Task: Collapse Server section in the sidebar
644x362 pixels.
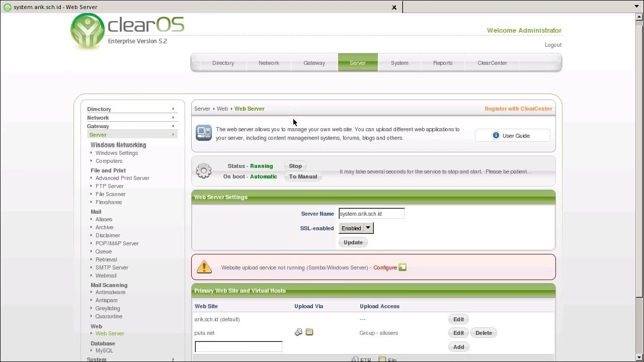Action: [x=132, y=135]
